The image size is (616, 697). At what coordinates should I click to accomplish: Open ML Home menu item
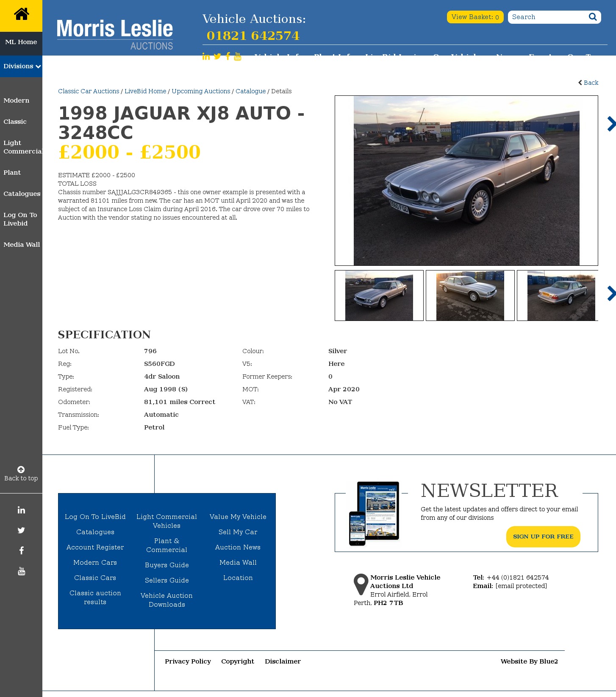pyautogui.click(x=21, y=42)
